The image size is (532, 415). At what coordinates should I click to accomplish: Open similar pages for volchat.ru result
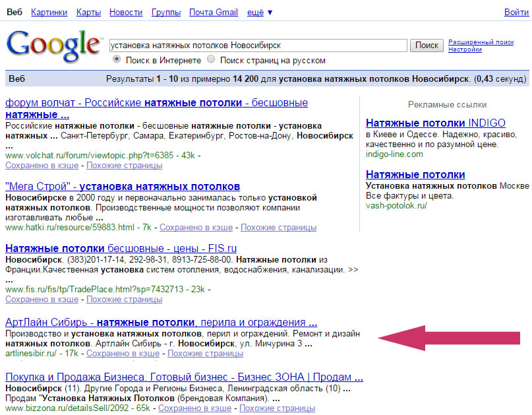coord(124,166)
